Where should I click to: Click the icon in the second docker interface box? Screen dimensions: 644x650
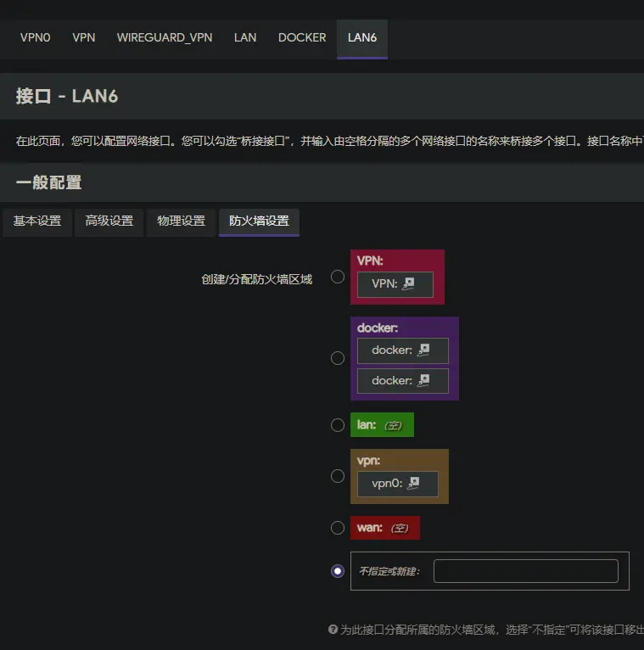424,380
